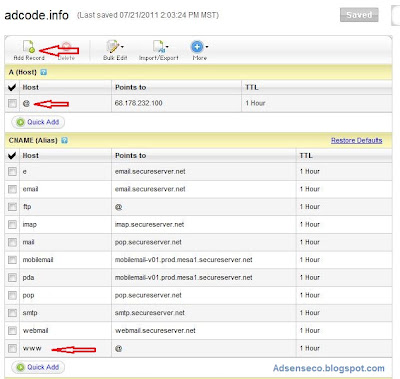400x379 pixels.
Task: Click the adcode.info domain title
Action: [x=36, y=15]
